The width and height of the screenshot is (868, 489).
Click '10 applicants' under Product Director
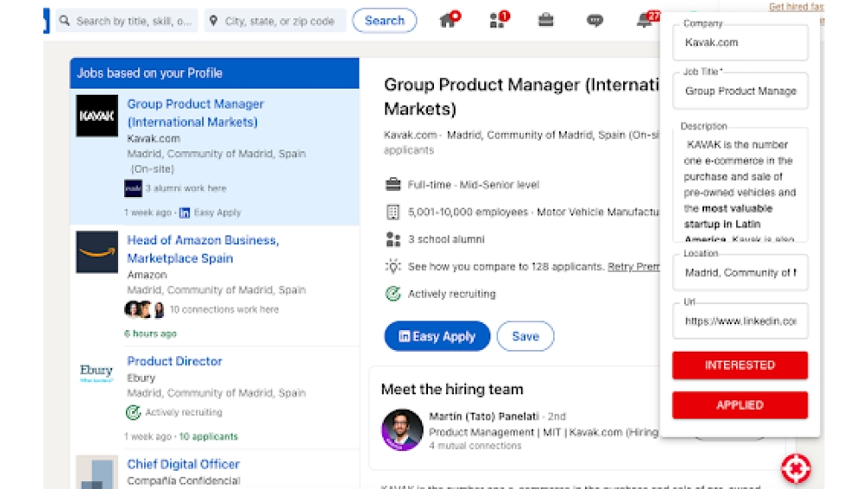(208, 436)
